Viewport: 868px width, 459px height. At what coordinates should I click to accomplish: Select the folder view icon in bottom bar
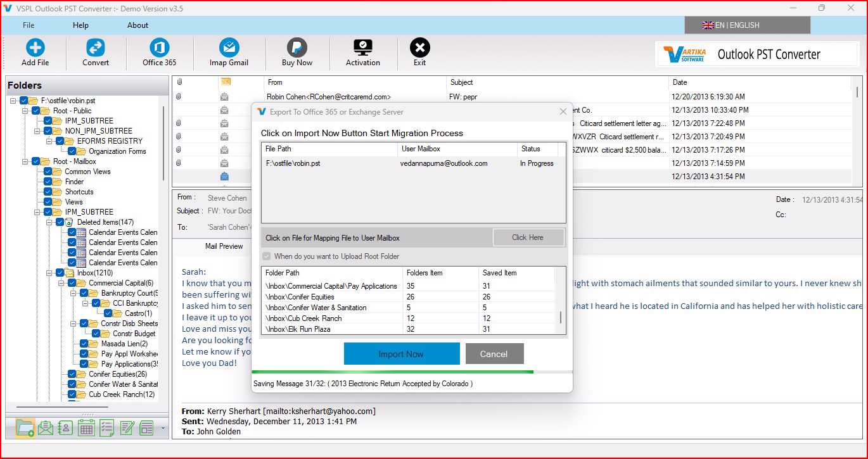25,428
